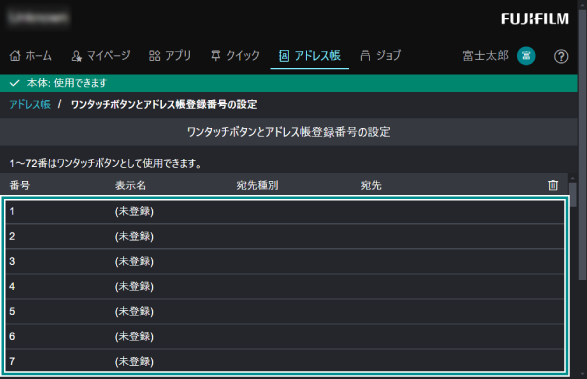Select row number 1 (未登録)
This screenshot has width=587, height=379.
[285, 212]
